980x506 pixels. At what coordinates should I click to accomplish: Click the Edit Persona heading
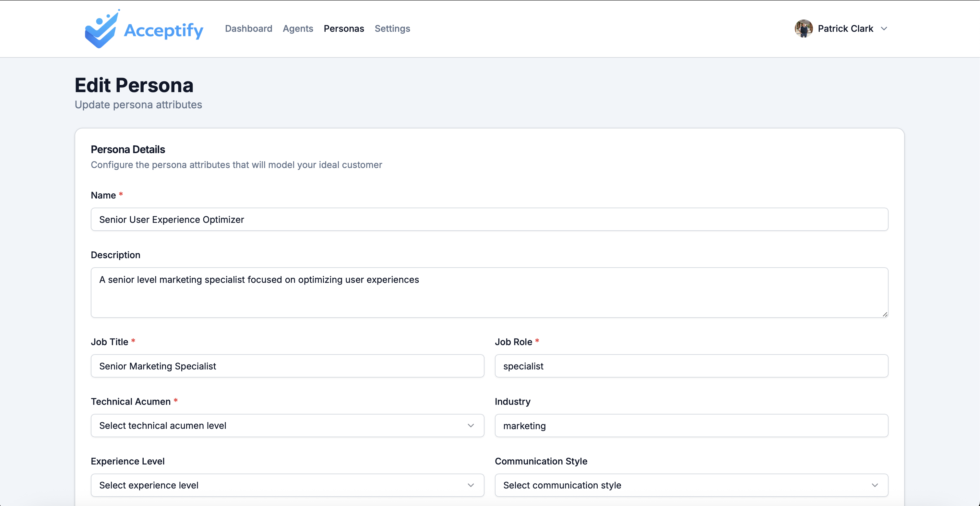[x=134, y=85]
